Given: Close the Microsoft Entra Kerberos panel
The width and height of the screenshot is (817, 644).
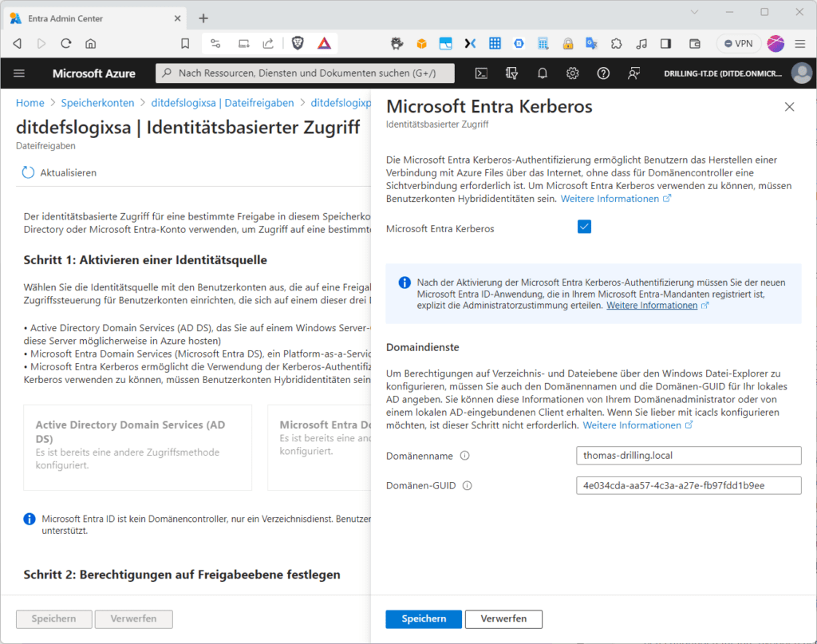Looking at the screenshot, I should 789,107.
